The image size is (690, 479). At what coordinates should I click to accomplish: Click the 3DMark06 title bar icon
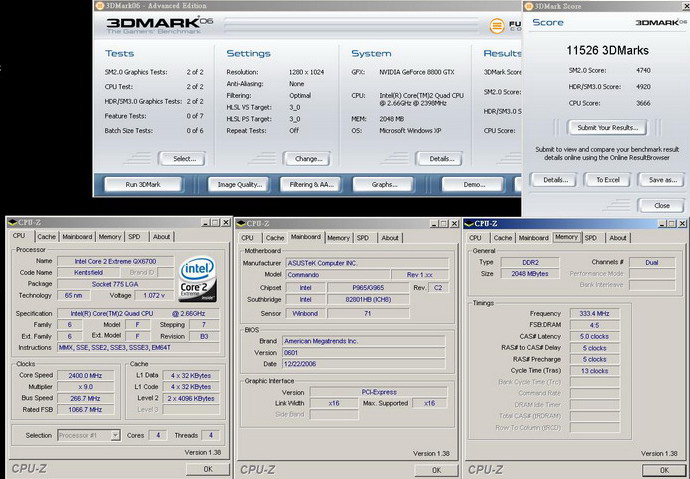pos(98,5)
